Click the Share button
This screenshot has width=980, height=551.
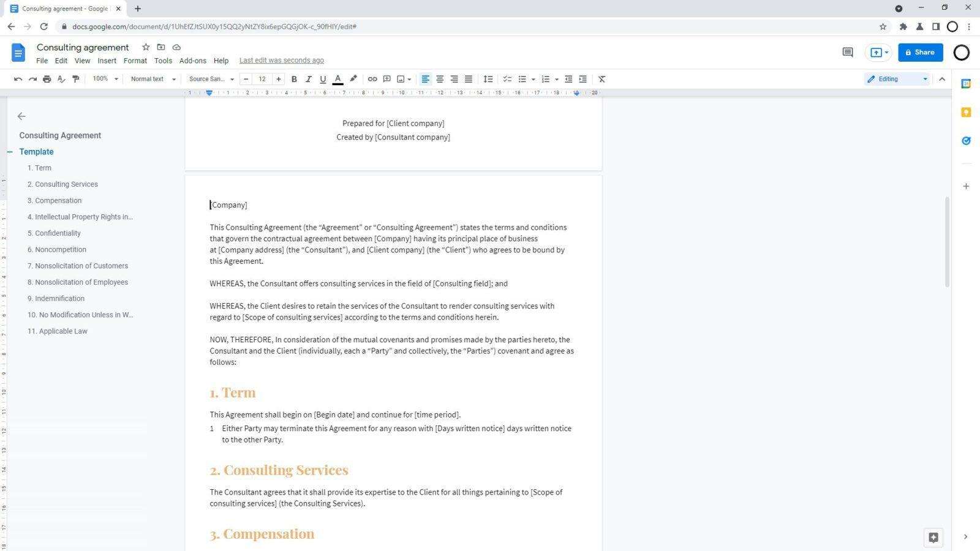921,52
